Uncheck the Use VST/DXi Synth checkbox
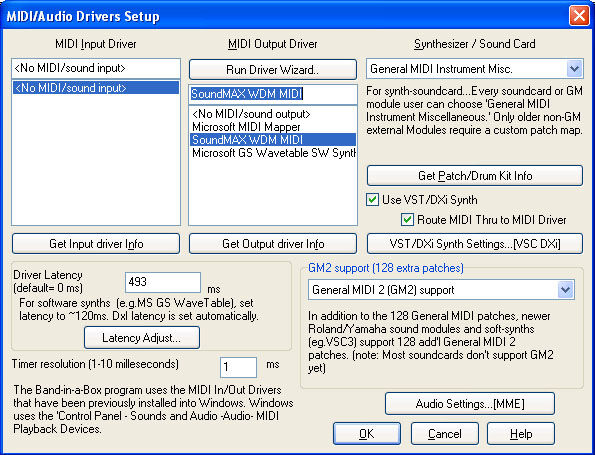Image resolution: width=595 pixels, height=455 pixels. coord(372,200)
